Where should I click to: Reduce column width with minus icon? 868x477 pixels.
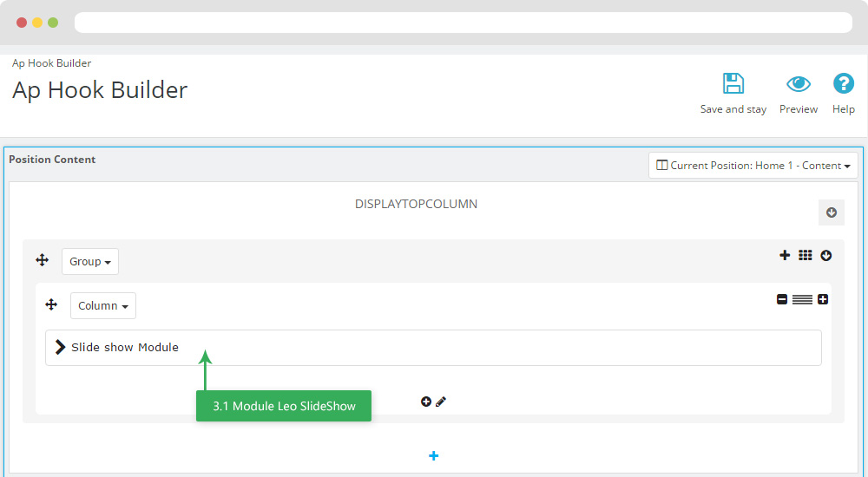tap(782, 299)
